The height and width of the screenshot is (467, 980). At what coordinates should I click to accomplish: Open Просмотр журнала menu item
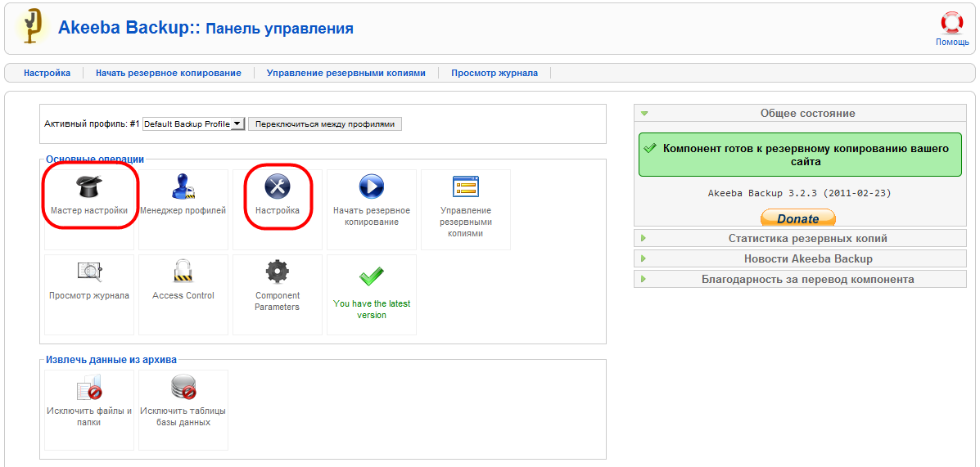(495, 73)
